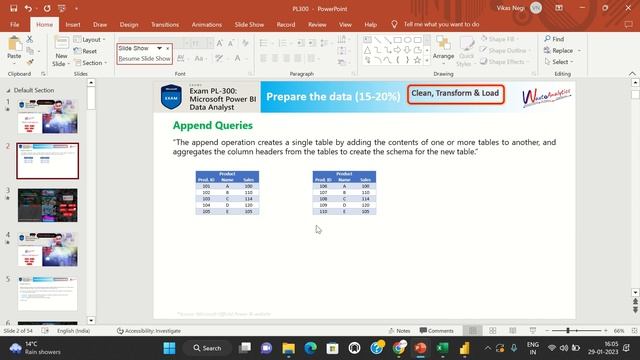Click Accessibility: Investigate status
The width and height of the screenshot is (640, 360).
(x=149, y=331)
